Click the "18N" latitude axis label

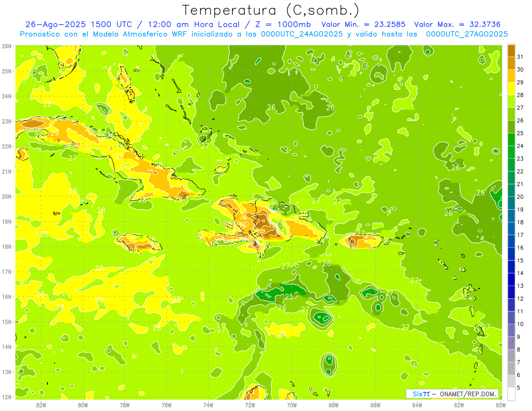7,247
